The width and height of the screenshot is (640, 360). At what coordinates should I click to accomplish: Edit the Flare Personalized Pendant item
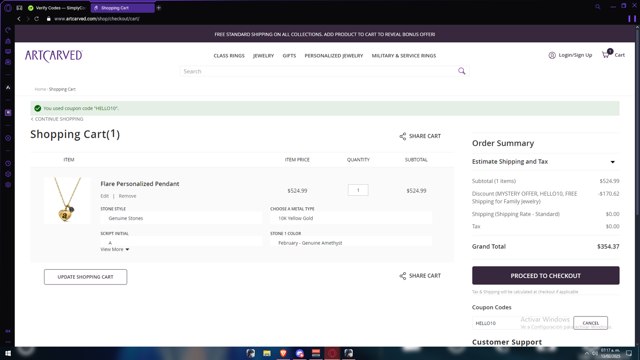pos(104,196)
